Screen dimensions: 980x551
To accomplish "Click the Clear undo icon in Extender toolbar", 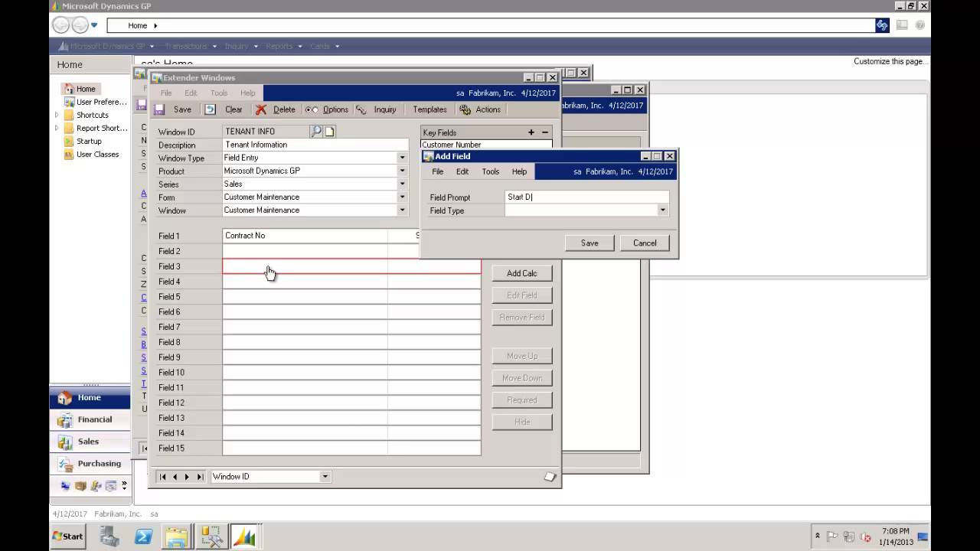I will click(211, 109).
